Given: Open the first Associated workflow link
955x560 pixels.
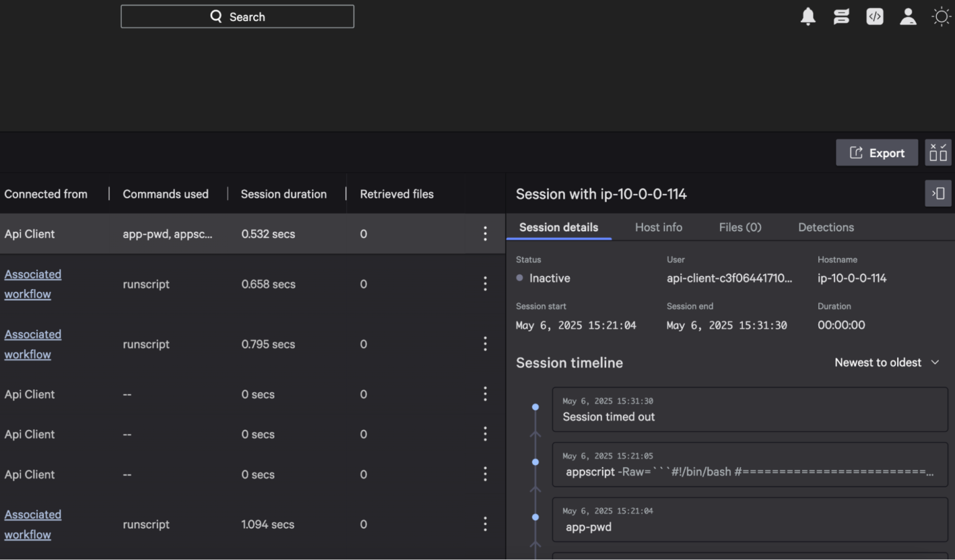Looking at the screenshot, I should (32, 284).
